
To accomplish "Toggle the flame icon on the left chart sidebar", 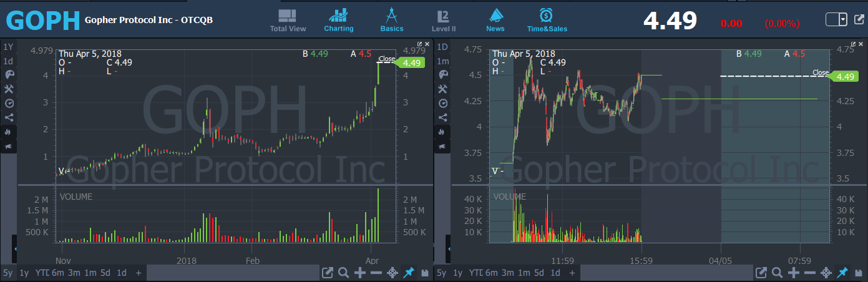I will (8, 132).
